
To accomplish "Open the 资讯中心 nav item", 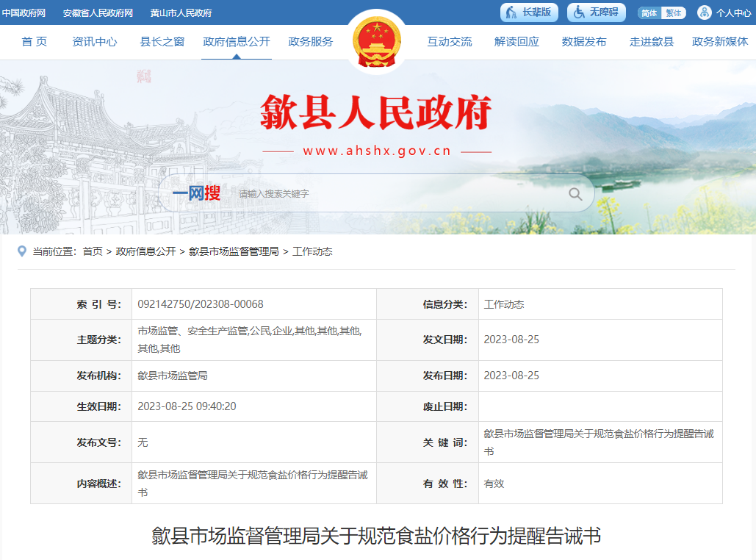I will [95, 42].
